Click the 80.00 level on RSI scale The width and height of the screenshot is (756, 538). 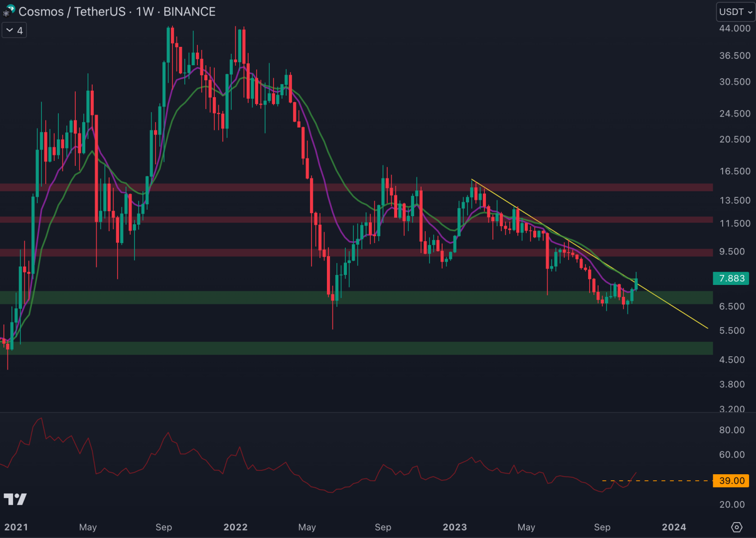[x=732, y=430]
